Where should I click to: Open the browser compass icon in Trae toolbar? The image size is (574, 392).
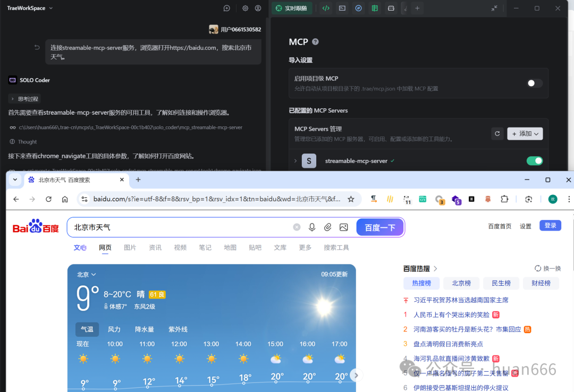point(358,8)
